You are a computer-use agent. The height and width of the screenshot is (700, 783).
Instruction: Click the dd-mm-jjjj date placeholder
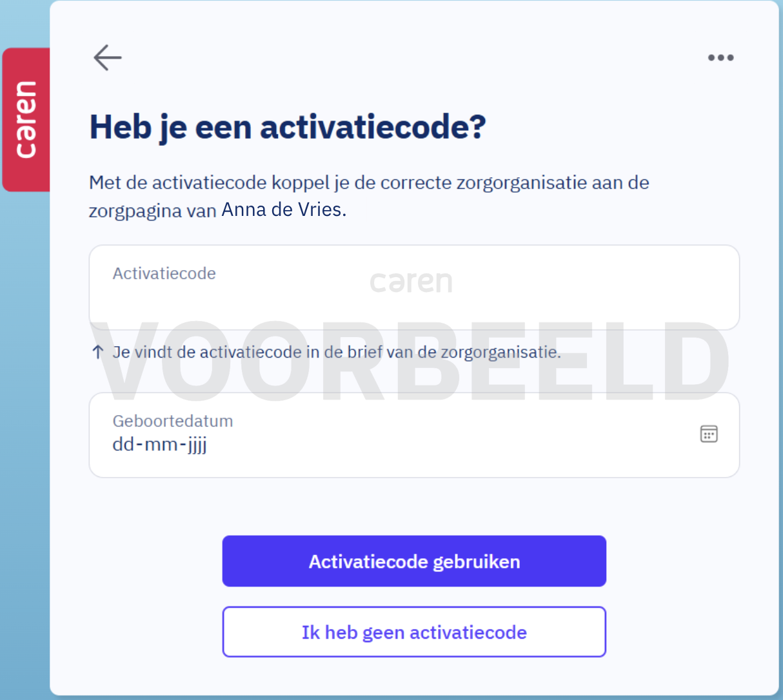159,445
